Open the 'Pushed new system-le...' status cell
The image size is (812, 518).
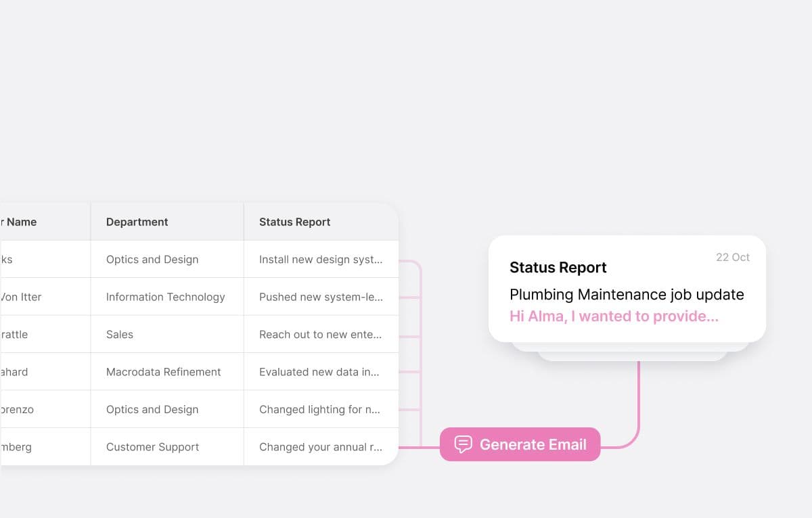321,297
